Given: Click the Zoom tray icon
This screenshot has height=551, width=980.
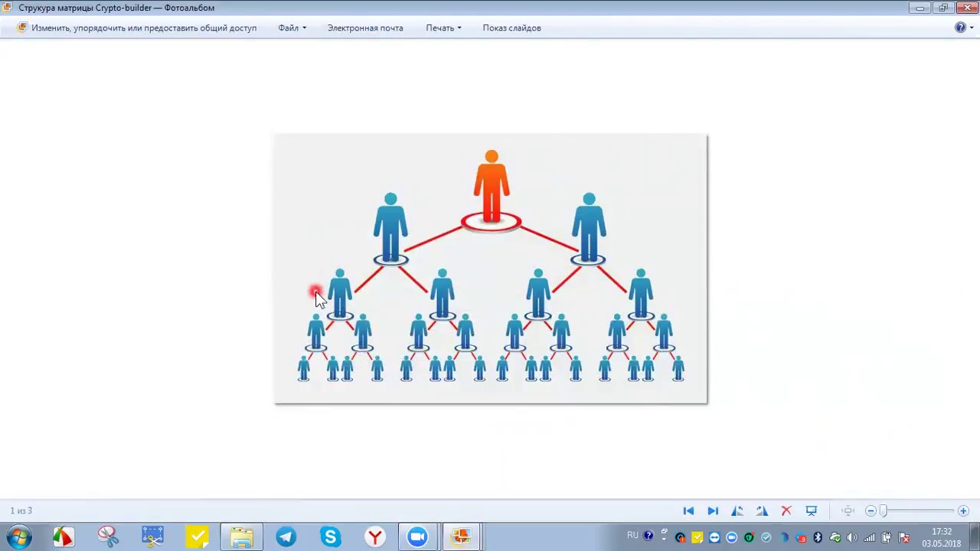Looking at the screenshot, I should pyautogui.click(x=731, y=537).
